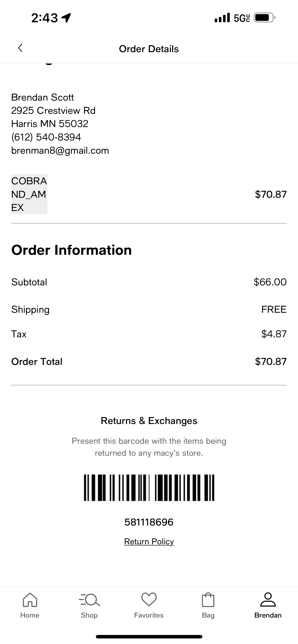Screen dimensions: 298x644
Task: Tap the Order Total amount $70.87
Action: click(271, 361)
